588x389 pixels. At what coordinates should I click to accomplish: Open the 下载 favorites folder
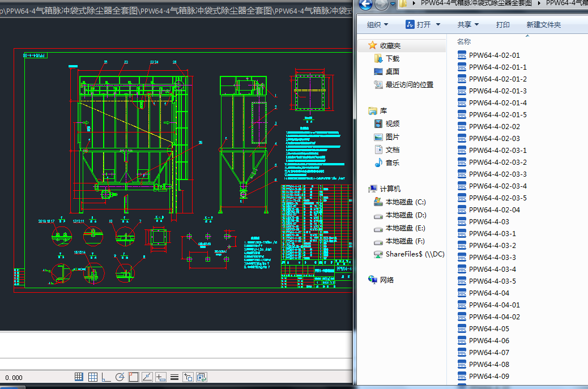pyautogui.click(x=392, y=58)
